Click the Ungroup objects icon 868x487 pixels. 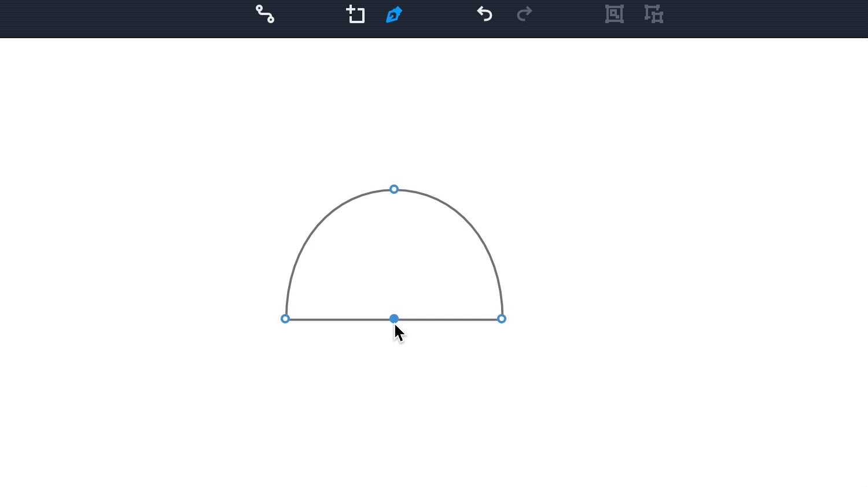pos(654,14)
